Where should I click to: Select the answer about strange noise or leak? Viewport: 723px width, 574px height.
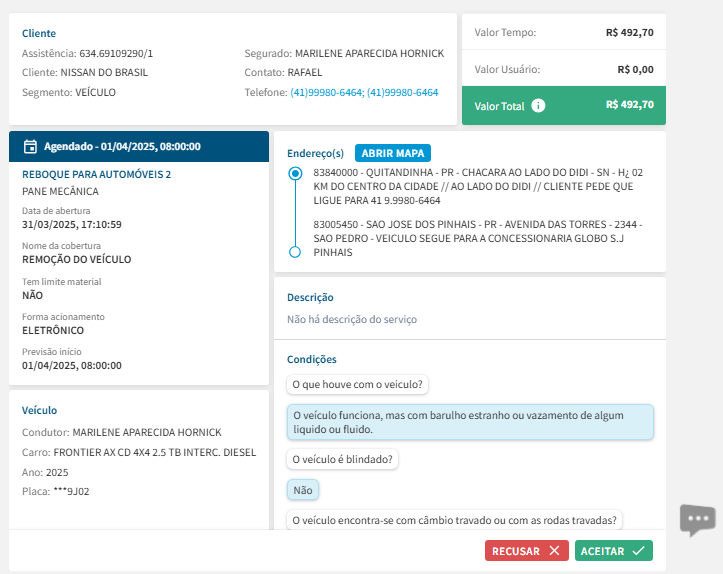(470, 422)
